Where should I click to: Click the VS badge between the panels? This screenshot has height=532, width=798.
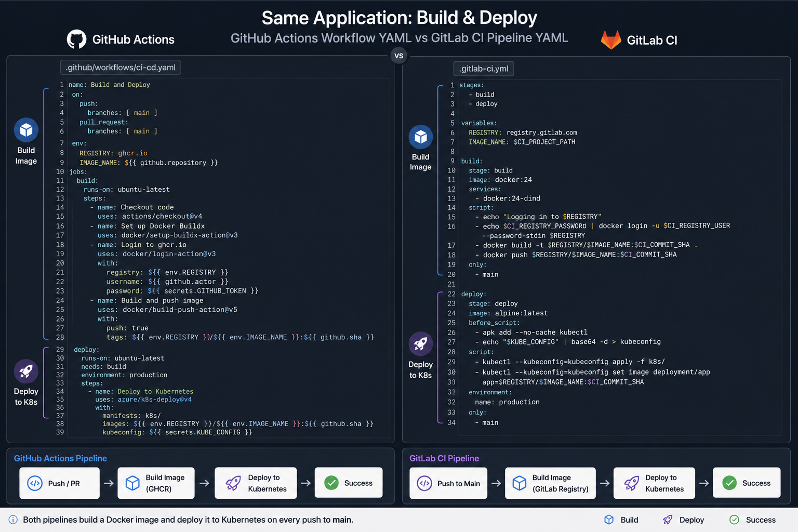pyautogui.click(x=399, y=56)
